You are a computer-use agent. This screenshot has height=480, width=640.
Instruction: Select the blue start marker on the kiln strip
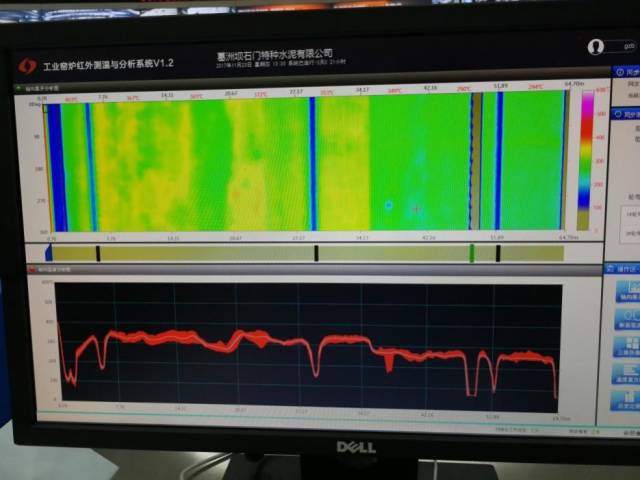(49, 253)
